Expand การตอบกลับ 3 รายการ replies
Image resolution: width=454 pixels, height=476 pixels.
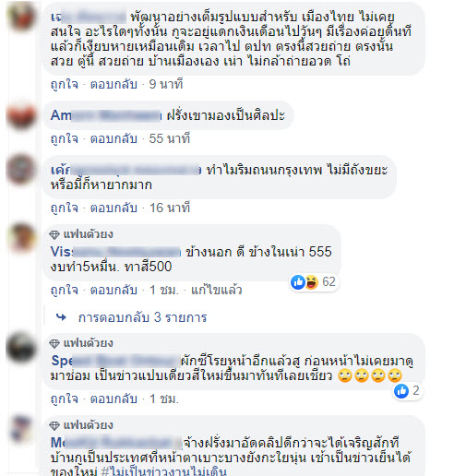point(142,317)
